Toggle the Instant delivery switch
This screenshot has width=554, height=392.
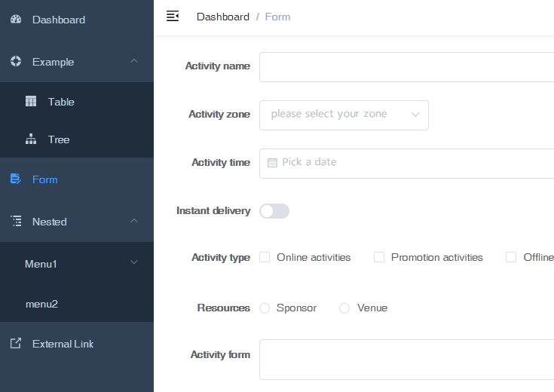click(x=274, y=211)
